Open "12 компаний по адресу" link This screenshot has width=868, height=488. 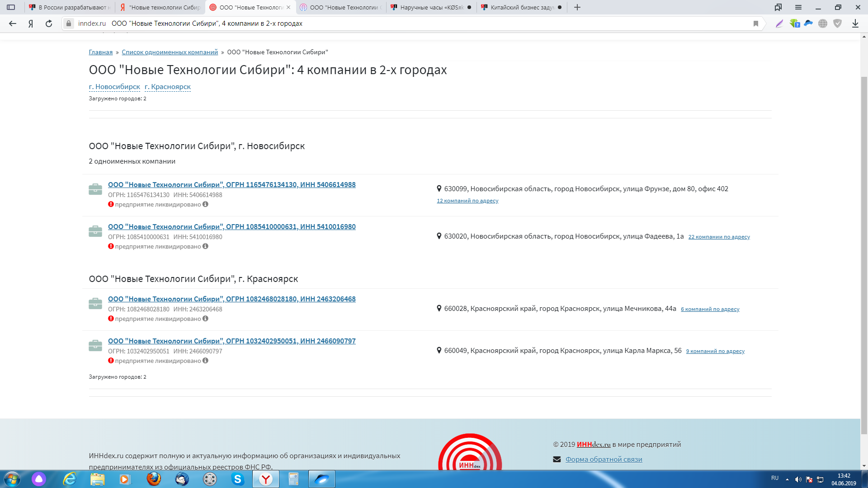point(467,201)
